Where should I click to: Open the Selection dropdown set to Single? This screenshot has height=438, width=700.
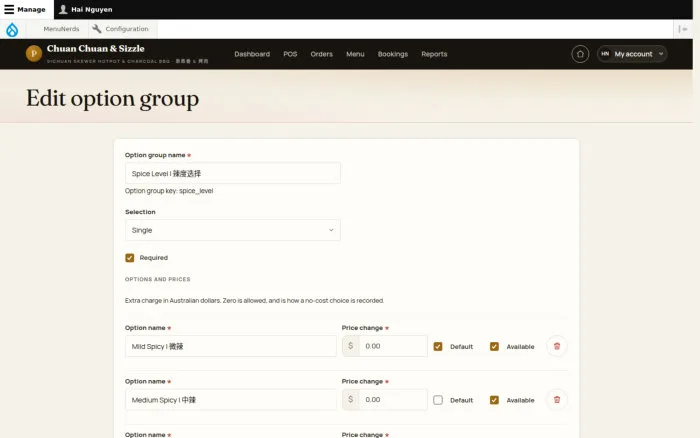click(233, 230)
